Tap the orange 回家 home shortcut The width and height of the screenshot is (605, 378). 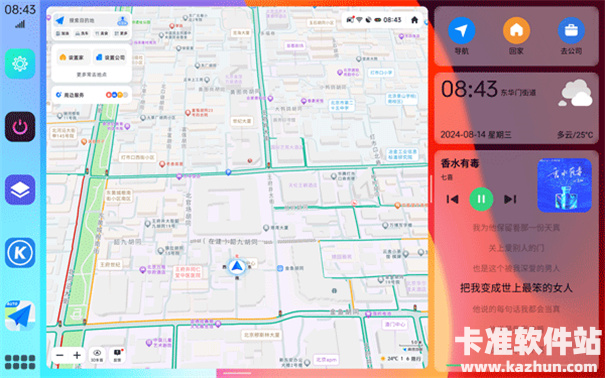[x=516, y=31]
